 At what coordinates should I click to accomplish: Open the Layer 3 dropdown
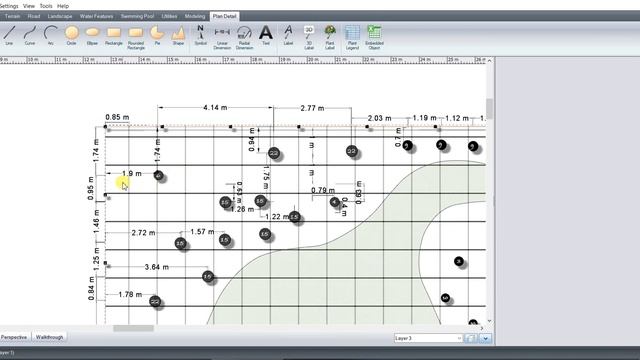pos(428,338)
